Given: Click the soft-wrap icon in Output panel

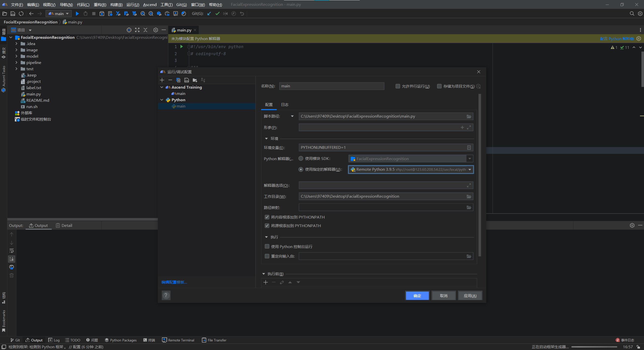Looking at the screenshot, I should 12,251.
